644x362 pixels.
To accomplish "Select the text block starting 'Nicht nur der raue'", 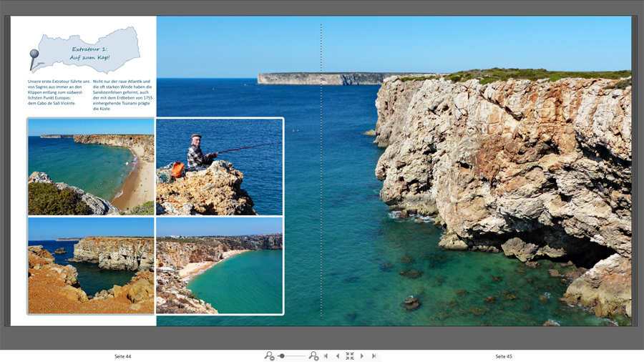I will click(122, 95).
